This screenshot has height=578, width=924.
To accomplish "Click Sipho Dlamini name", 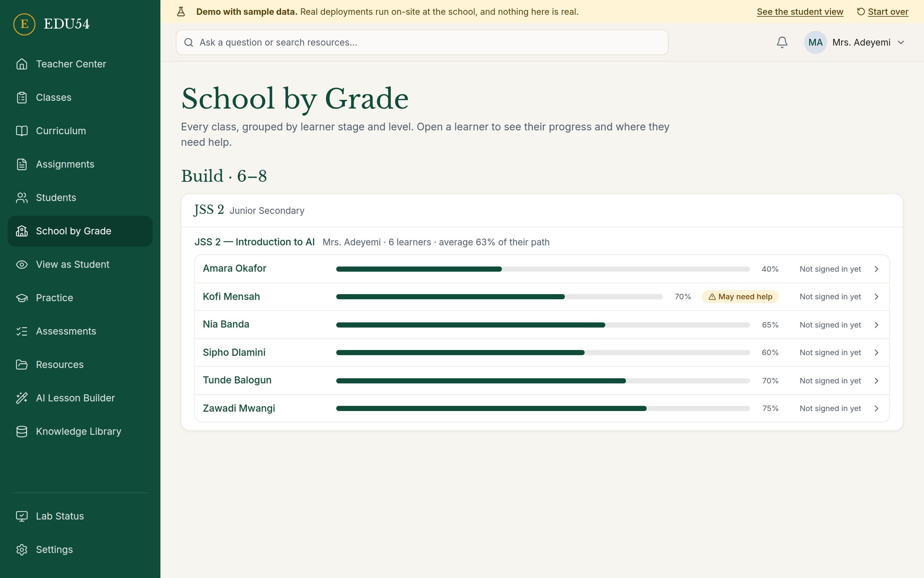I will (x=234, y=353).
